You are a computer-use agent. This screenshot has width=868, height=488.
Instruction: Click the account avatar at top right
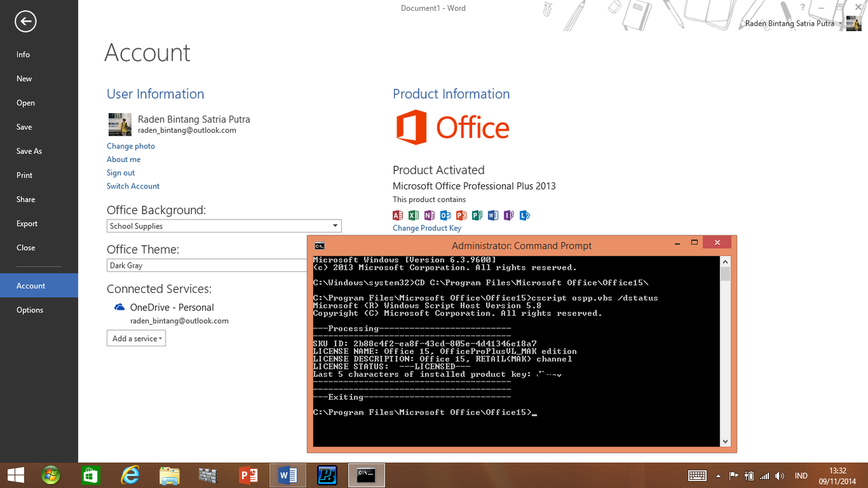click(854, 24)
